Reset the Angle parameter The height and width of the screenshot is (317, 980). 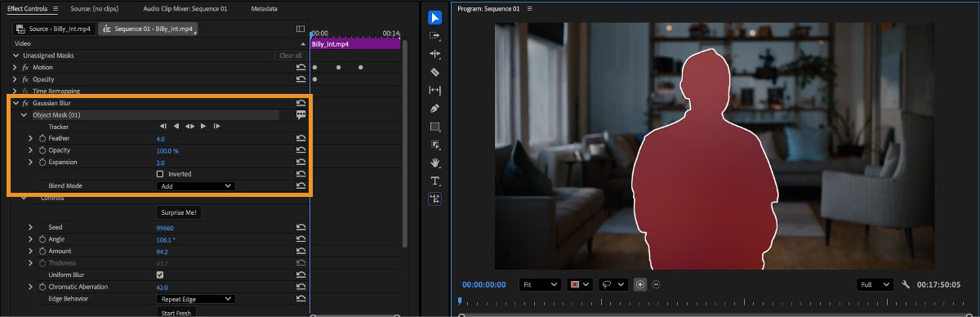point(301,239)
